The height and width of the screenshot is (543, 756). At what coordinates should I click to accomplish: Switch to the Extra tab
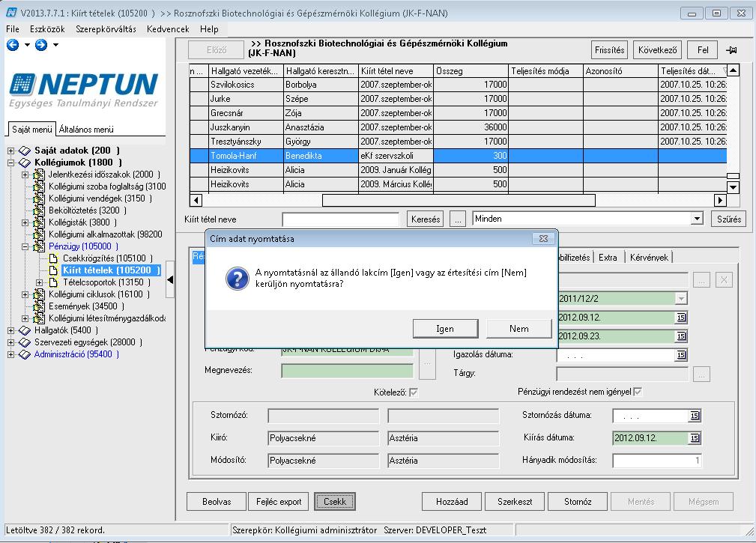pyautogui.click(x=608, y=258)
